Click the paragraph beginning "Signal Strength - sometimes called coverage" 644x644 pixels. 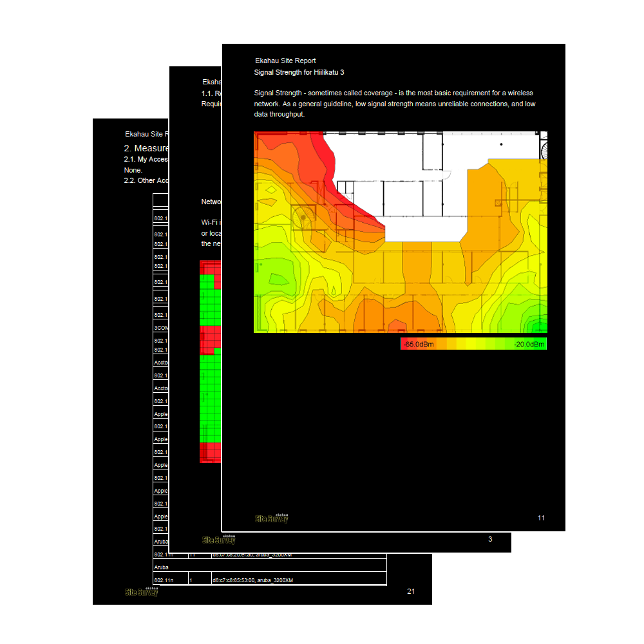(x=395, y=104)
